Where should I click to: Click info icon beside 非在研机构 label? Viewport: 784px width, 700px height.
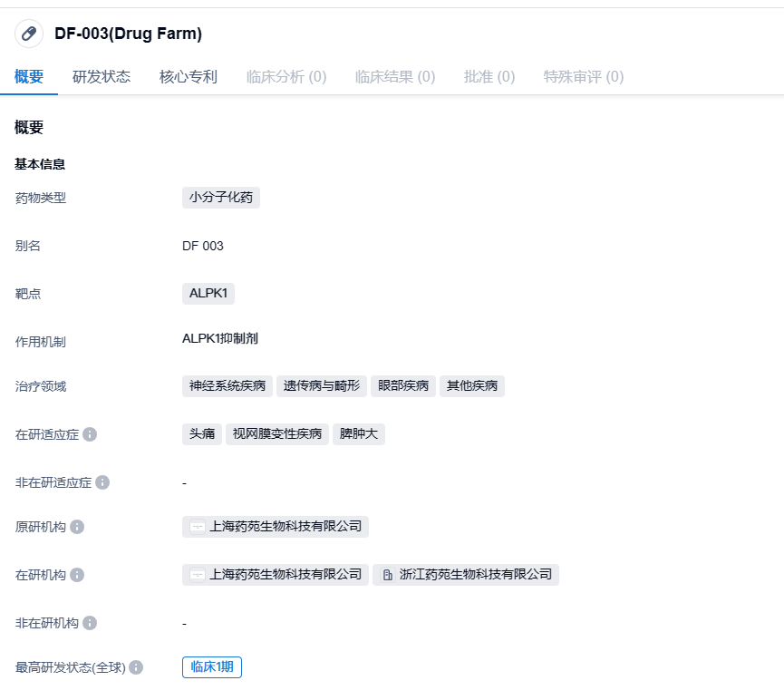(x=90, y=623)
